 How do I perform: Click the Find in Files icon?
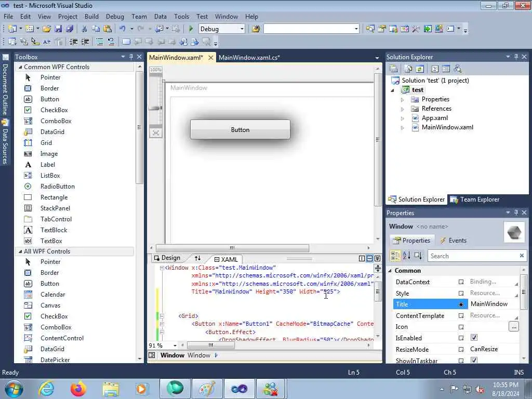pyautogui.click(x=256, y=29)
